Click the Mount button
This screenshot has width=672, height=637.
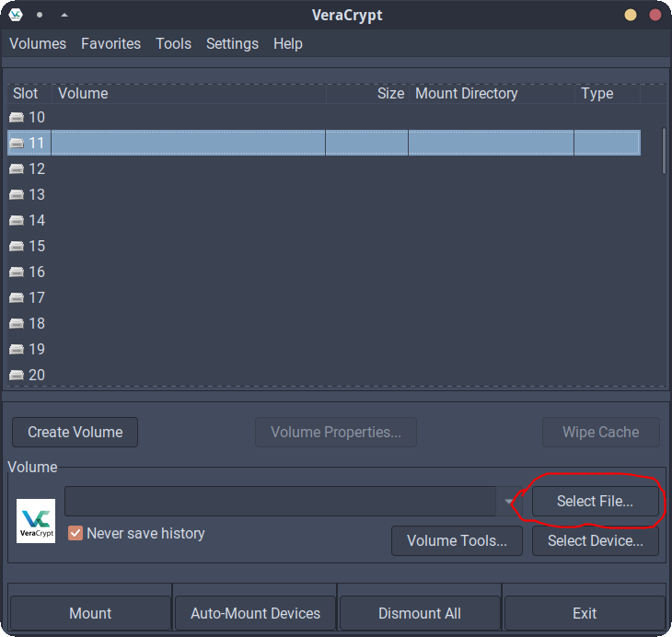pyautogui.click(x=90, y=613)
